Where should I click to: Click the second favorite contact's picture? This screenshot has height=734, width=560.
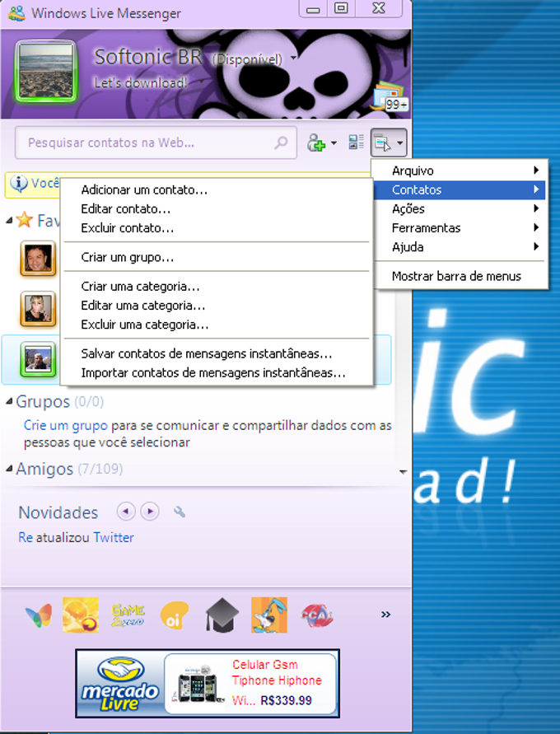point(38,309)
